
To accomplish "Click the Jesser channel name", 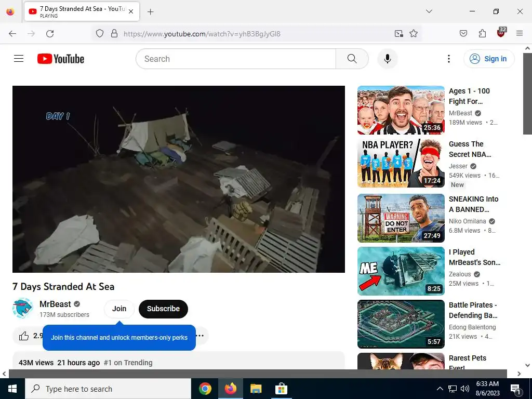I will 458,166.
